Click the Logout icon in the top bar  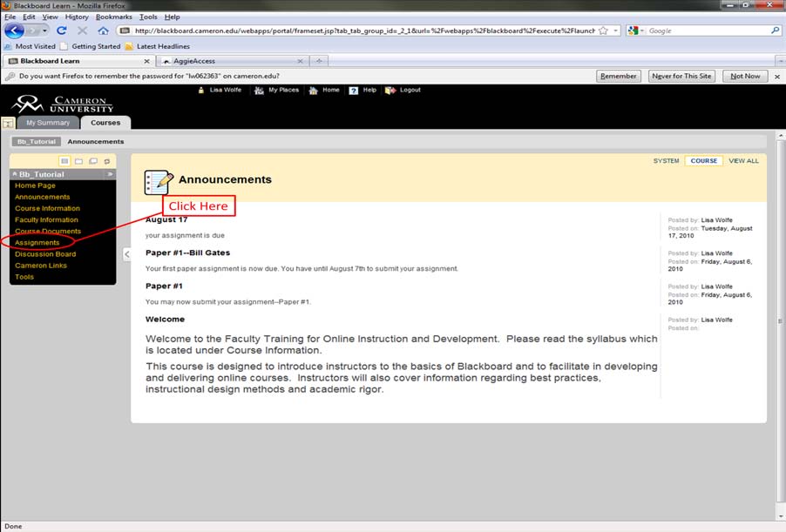click(x=390, y=91)
